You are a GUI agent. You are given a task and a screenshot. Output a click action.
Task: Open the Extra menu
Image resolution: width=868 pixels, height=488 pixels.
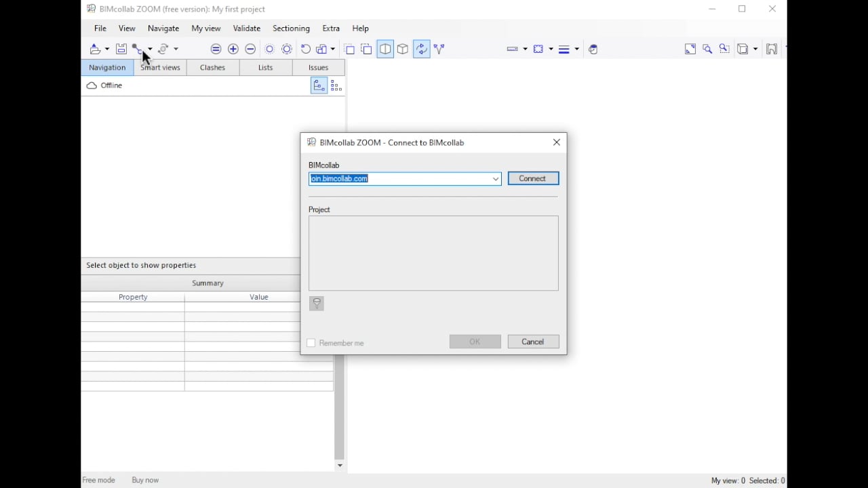(x=331, y=28)
